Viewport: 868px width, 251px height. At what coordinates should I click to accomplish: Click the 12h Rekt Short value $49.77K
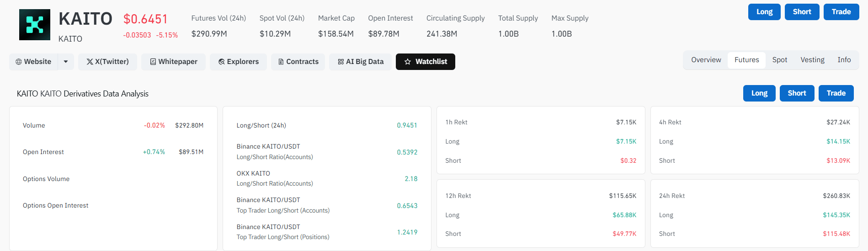click(624, 234)
